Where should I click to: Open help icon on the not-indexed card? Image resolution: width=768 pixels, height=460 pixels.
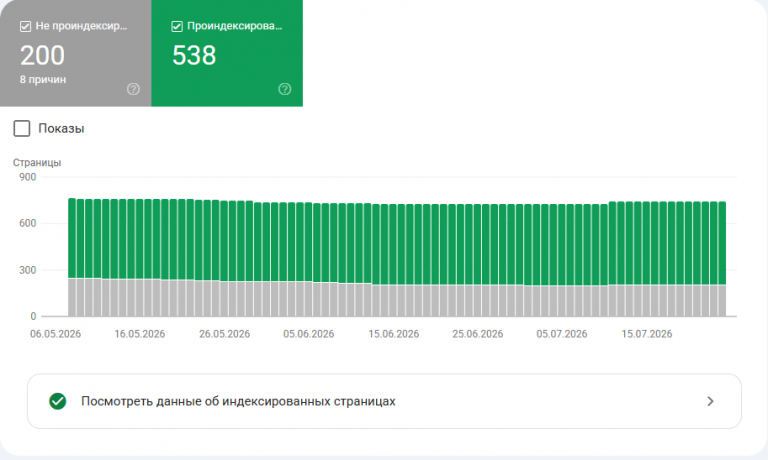[x=133, y=89]
